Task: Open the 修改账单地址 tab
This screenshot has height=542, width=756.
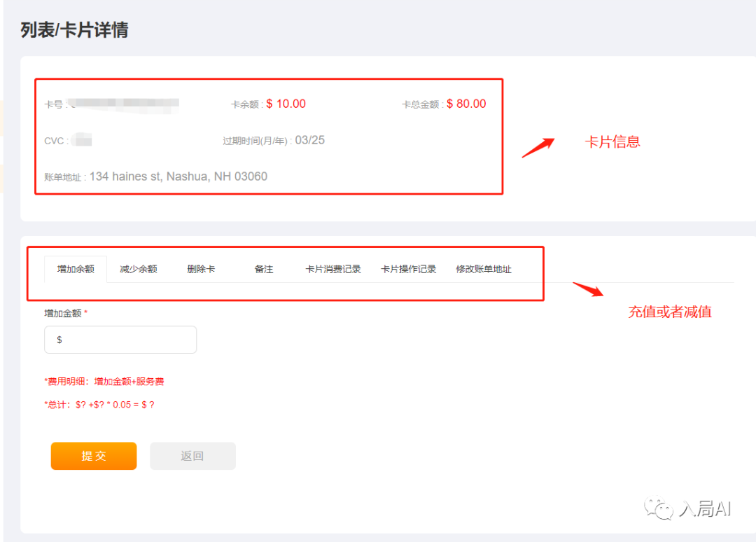Action: click(x=484, y=269)
